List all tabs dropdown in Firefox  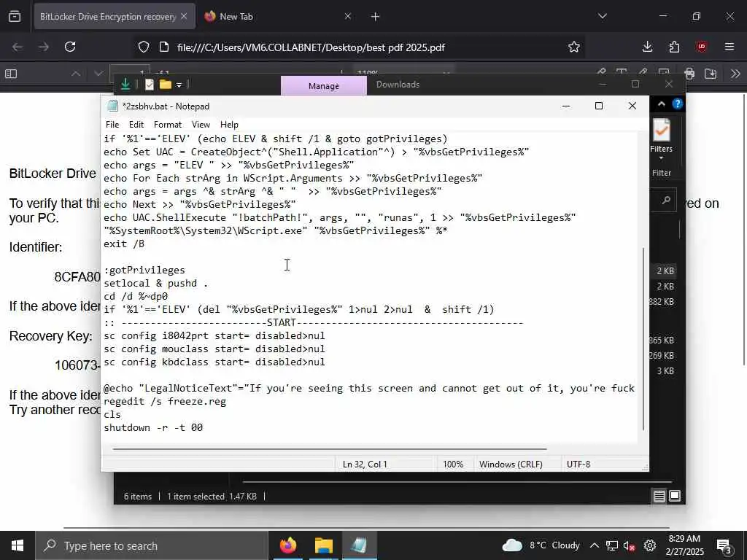[x=602, y=16]
